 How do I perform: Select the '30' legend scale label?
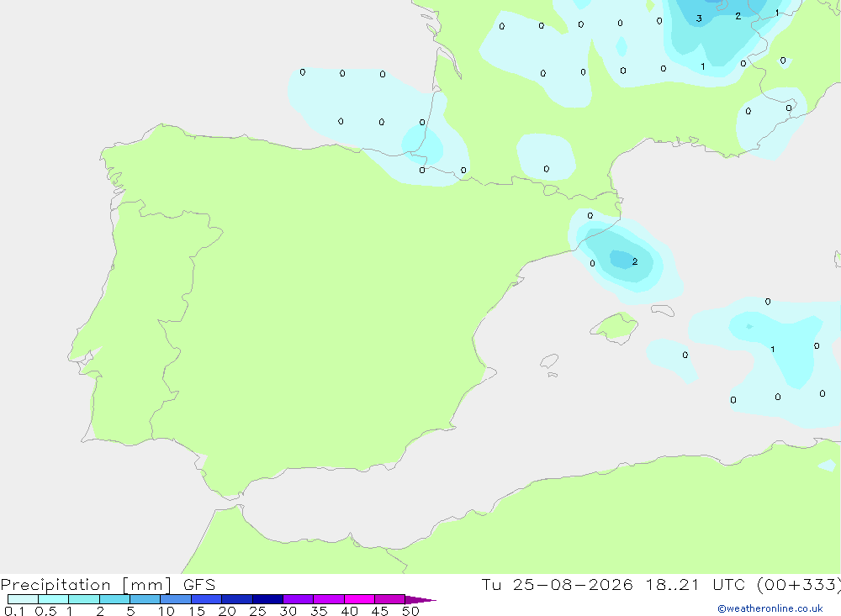(x=288, y=611)
